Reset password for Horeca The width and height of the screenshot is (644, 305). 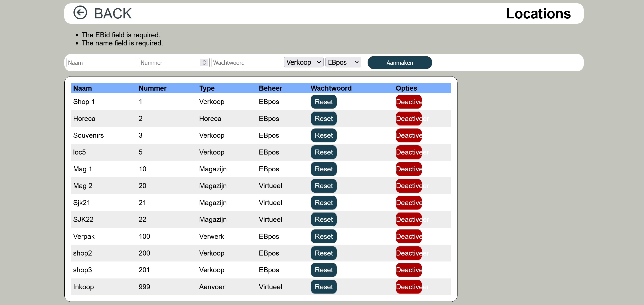(324, 119)
